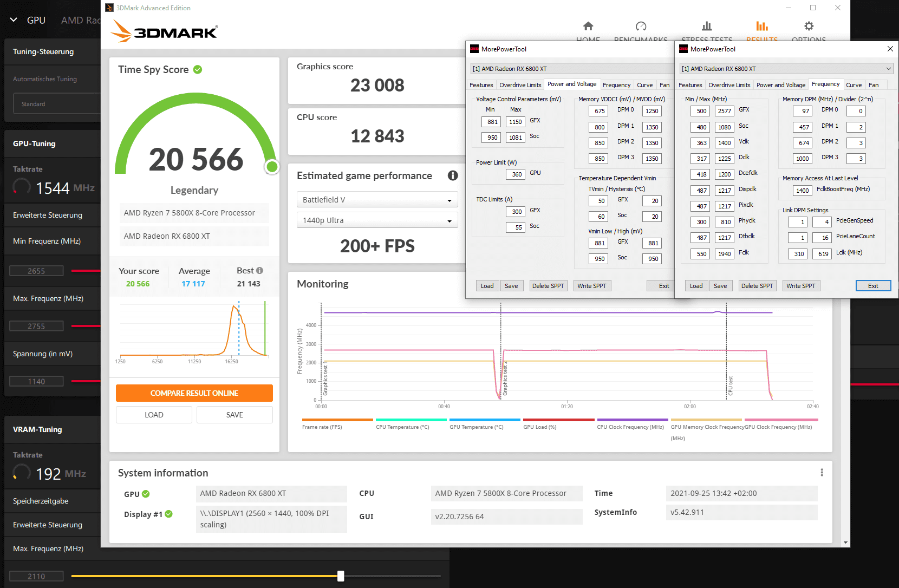The height and width of the screenshot is (588, 899).
Task: Open the GPU selector dropdown in right MorePowerTool
Action: click(x=786, y=69)
